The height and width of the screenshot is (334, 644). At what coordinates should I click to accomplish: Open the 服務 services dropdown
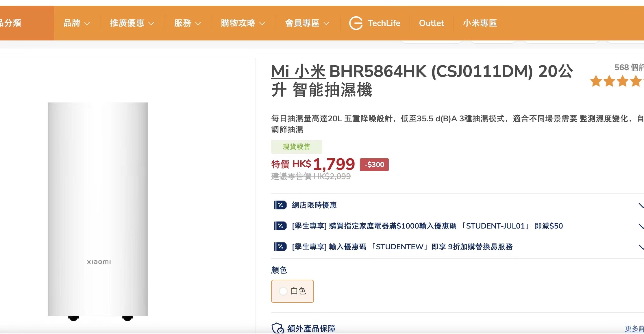[x=187, y=23]
